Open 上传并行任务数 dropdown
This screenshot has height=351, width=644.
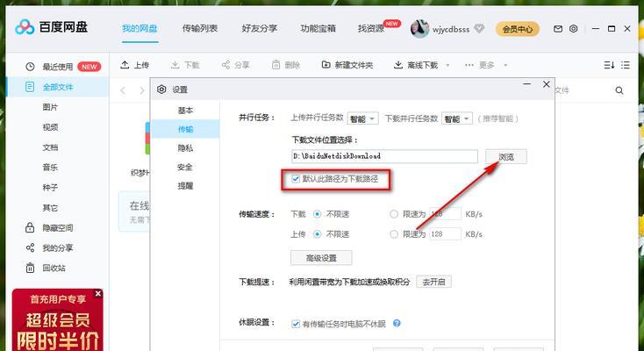click(x=362, y=118)
